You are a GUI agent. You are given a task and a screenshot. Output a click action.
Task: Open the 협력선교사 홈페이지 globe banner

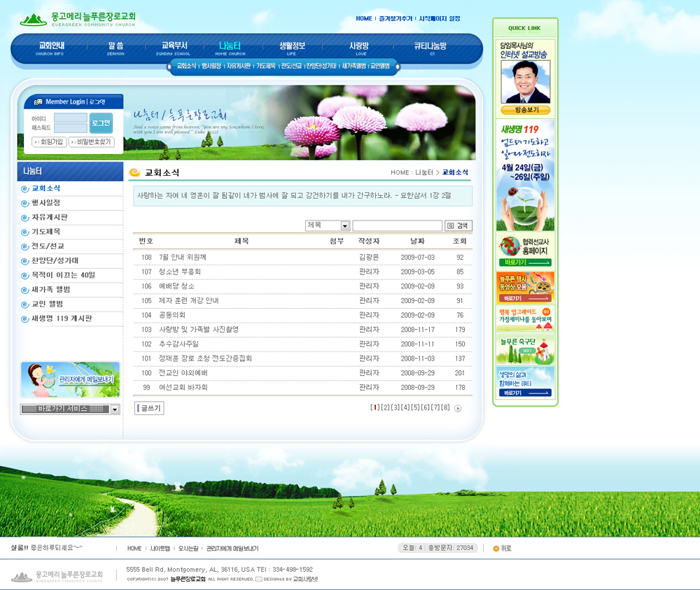click(x=525, y=251)
